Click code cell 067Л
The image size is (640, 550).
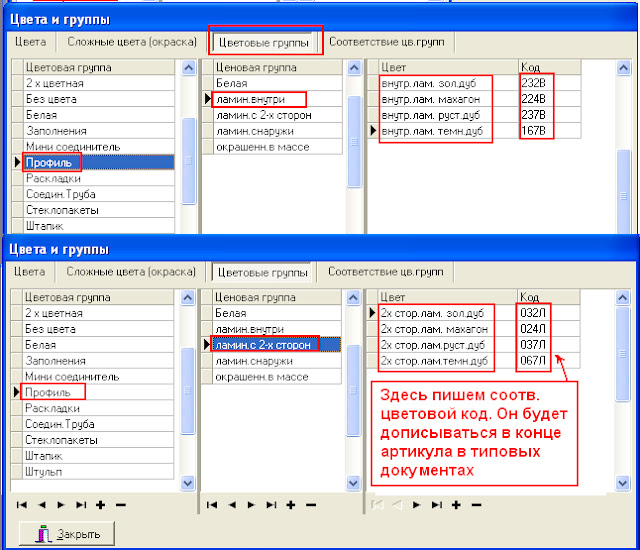click(548, 361)
